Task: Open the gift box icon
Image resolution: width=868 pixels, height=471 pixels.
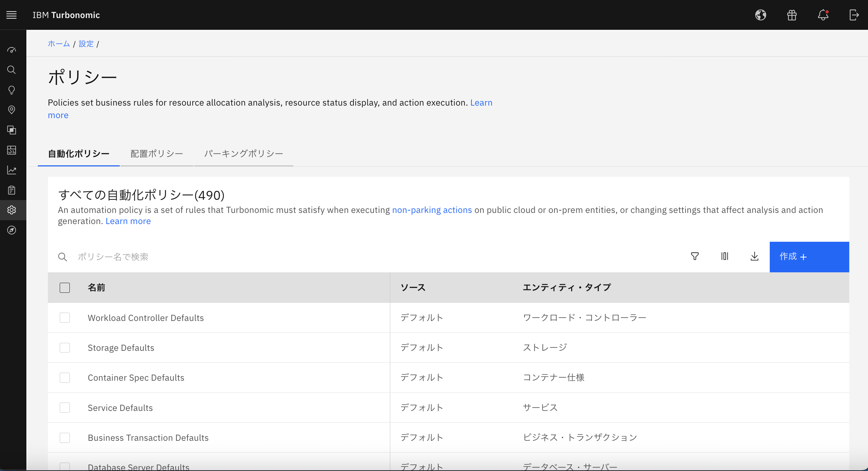Action: click(792, 15)
